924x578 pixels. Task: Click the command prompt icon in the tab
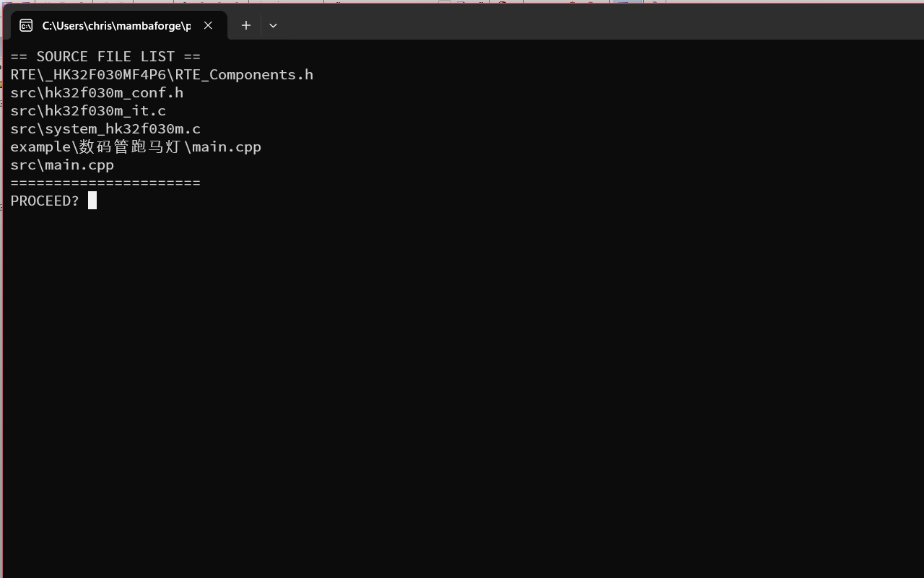click(26, 25)
